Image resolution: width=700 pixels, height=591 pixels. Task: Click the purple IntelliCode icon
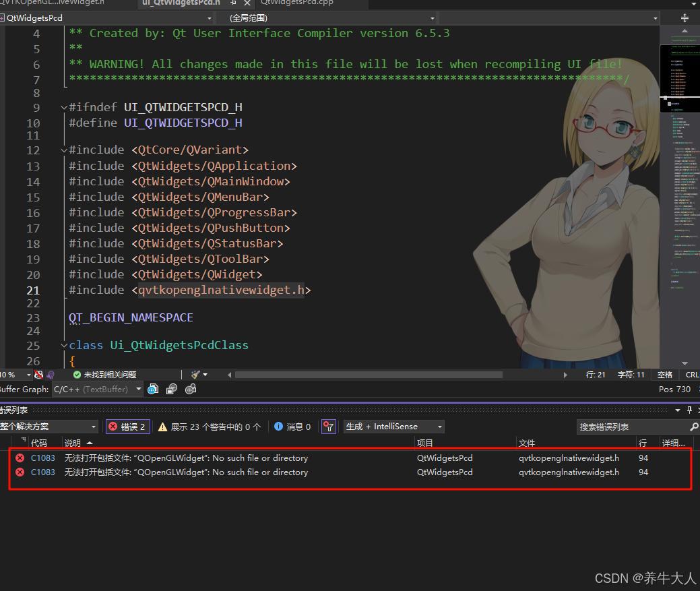[51, 375]
